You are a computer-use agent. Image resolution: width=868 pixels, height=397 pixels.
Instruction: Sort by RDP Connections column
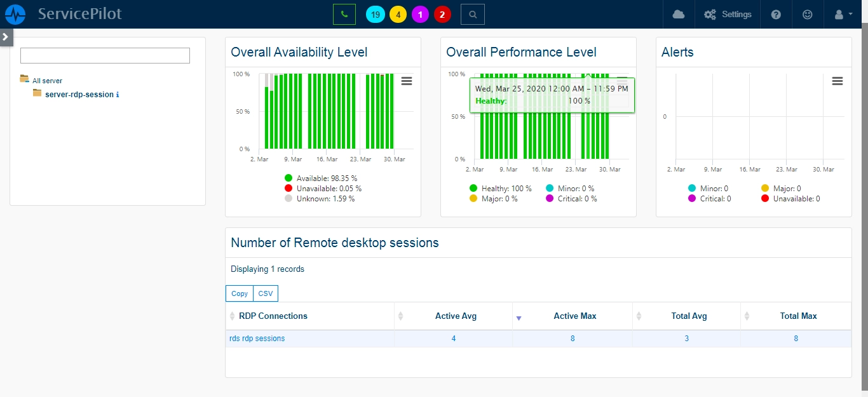click(309, 316)
